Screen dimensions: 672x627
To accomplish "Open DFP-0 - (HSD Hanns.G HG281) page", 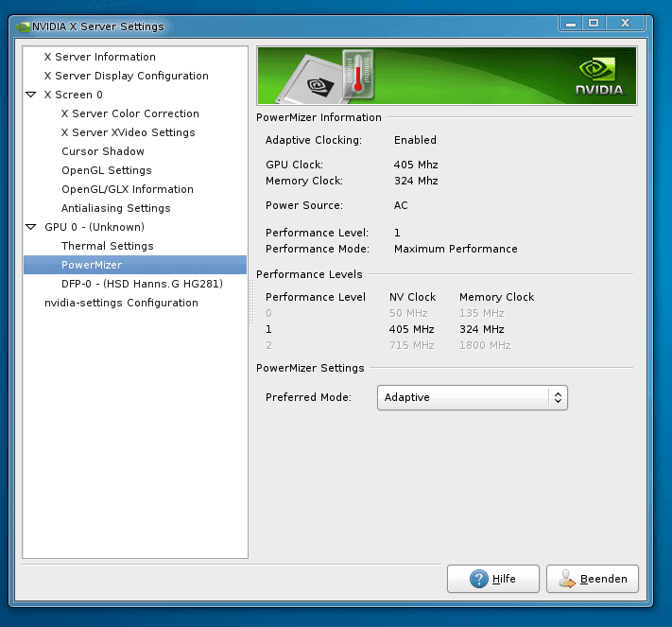I will coord(143,284).
